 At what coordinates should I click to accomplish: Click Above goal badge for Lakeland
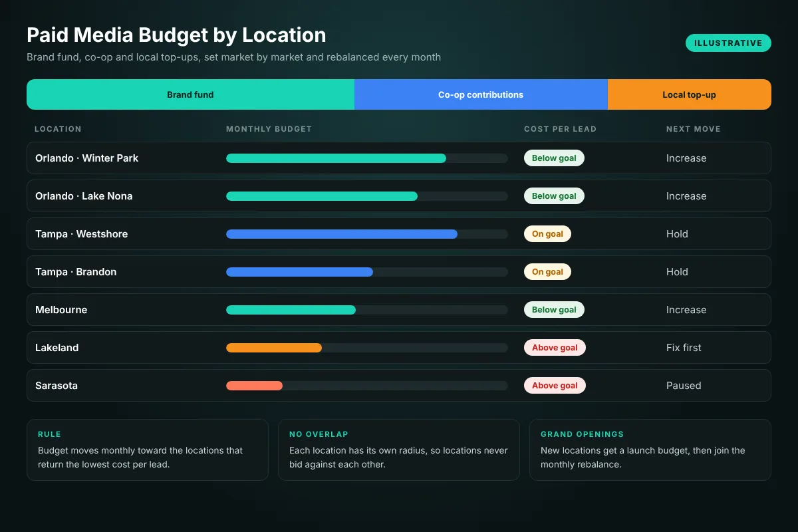555,348
